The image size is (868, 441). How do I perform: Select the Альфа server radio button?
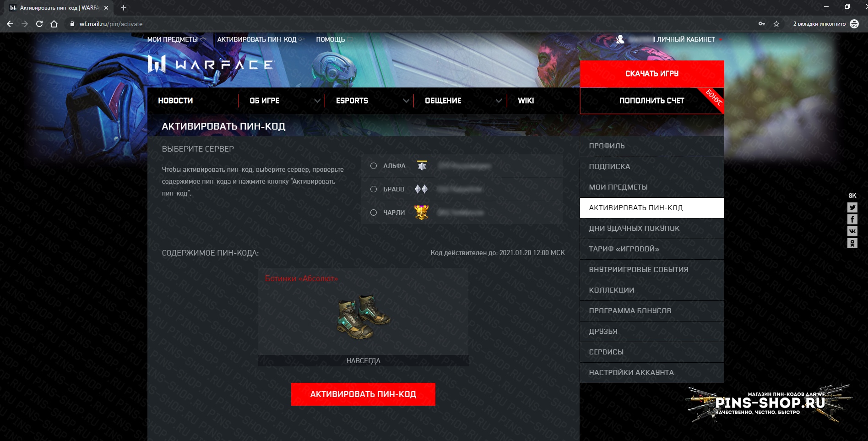point(374,166)
